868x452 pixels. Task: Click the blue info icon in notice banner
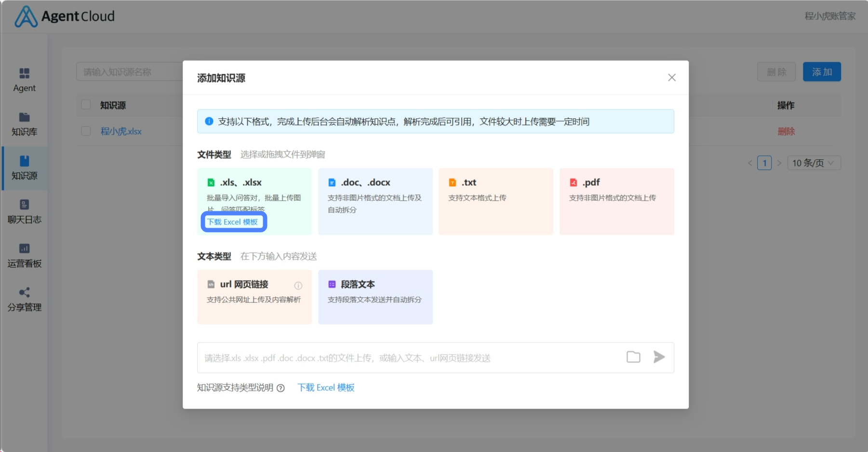(209, 121)
